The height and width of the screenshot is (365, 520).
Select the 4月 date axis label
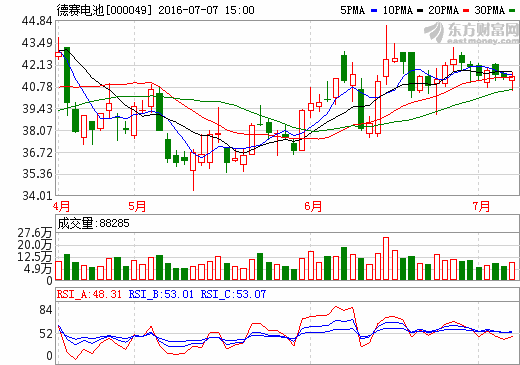[x=61, y=207]
